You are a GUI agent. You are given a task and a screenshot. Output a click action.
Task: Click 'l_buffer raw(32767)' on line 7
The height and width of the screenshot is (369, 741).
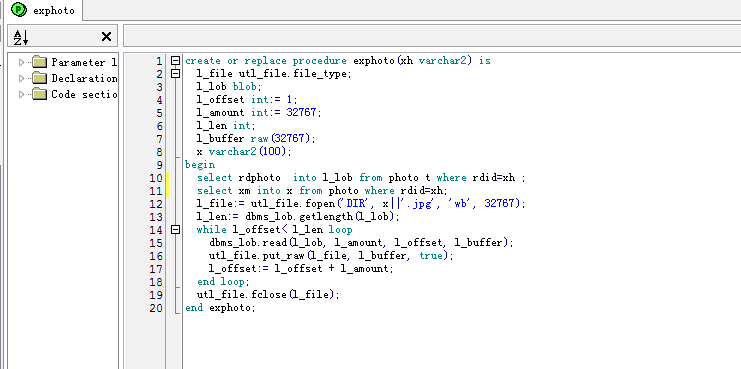[x=254, y=139]
